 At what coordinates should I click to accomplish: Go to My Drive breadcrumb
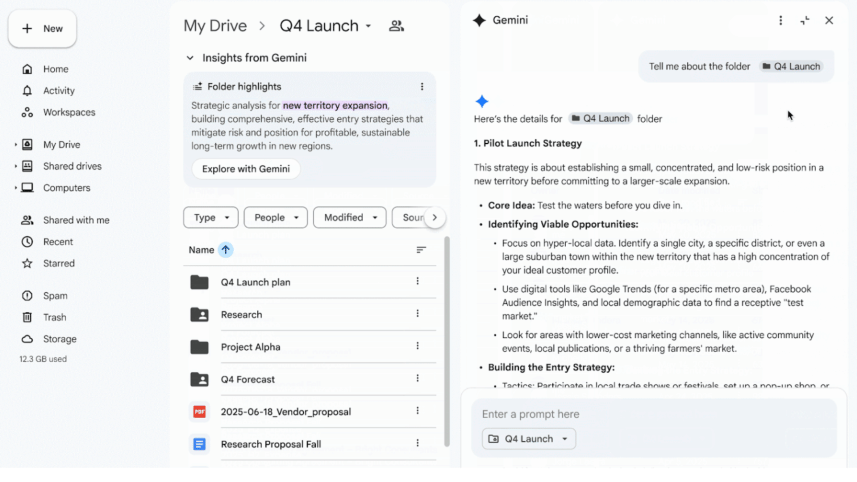215,26
